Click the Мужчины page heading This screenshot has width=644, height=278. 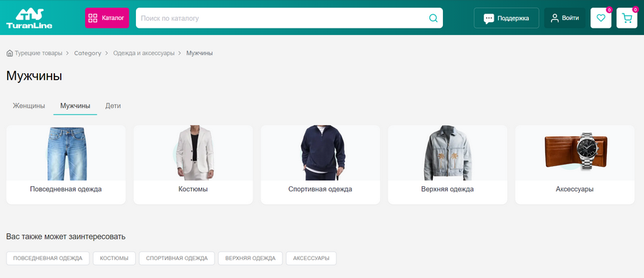(34, 76)
